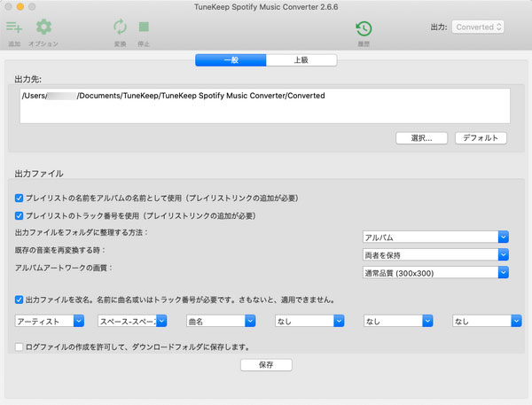Switch to the 上級 (Advanced) tab
532x405 pixels.
click(x=301, y=60)
